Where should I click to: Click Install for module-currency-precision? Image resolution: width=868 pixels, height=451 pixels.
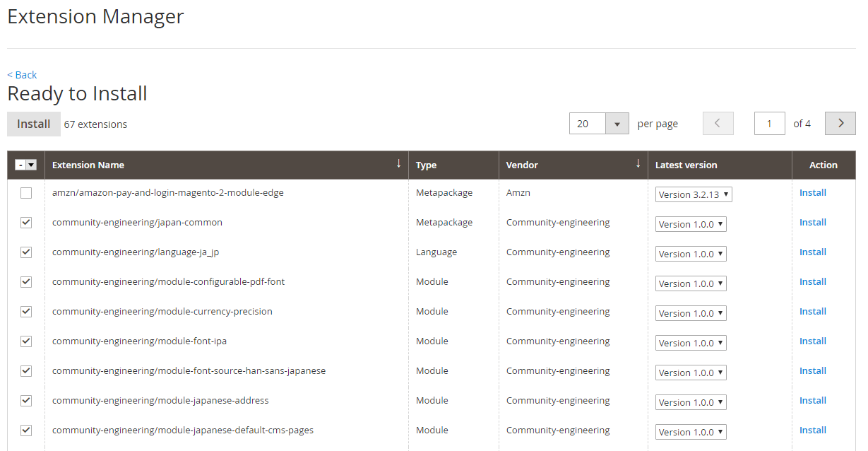812,311
